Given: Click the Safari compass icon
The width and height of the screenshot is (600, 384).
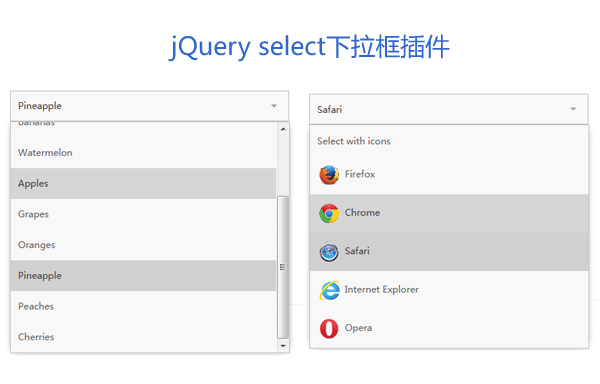Looking at the screenshot, I should click(329, 252).
